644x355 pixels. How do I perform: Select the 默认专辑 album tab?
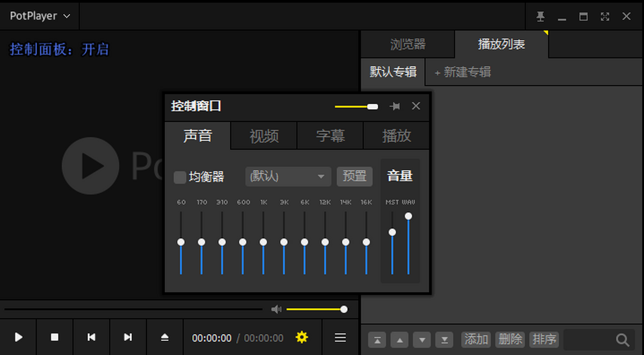pos(393,72)
